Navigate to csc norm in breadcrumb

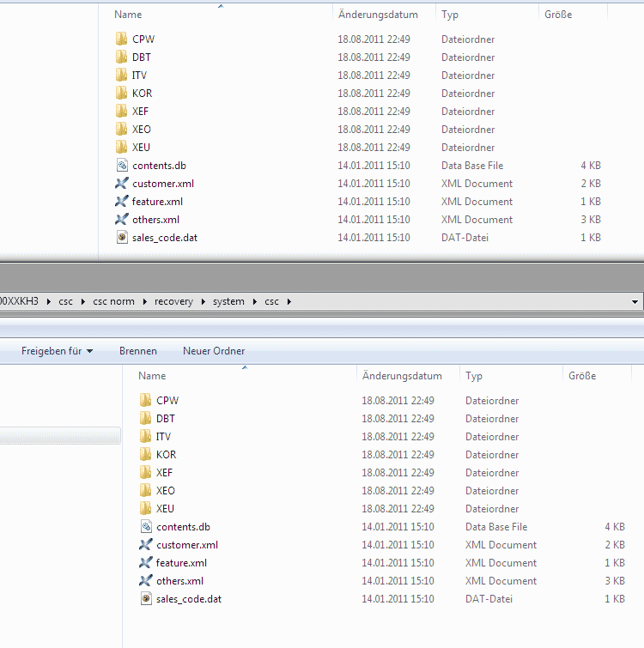click(113, 301)
